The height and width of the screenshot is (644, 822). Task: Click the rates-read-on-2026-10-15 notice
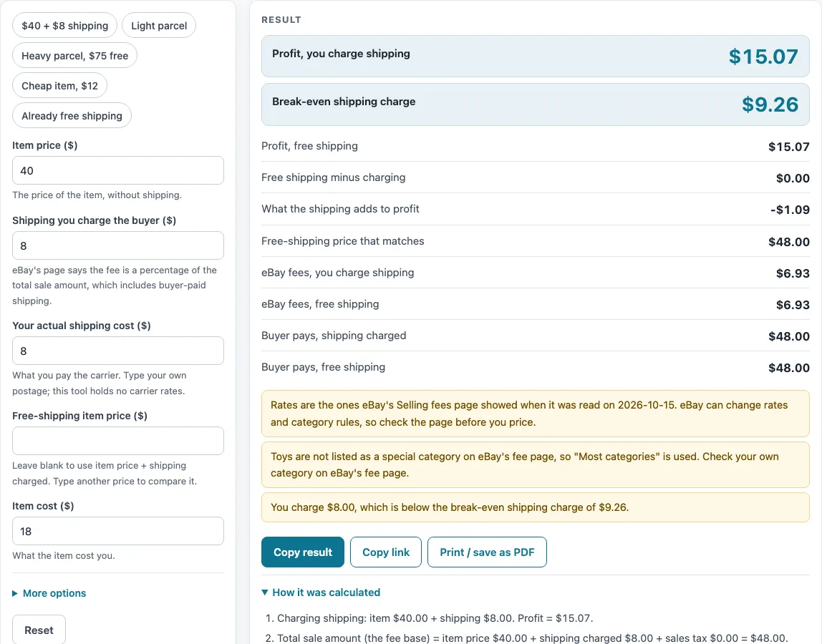click(x=536, y=414)
